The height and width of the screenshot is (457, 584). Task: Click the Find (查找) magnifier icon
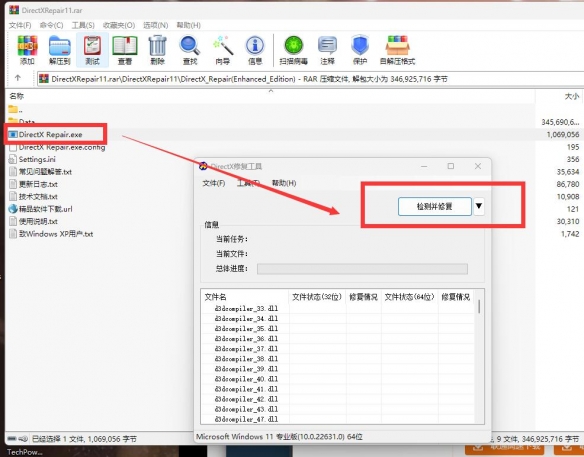190,50
